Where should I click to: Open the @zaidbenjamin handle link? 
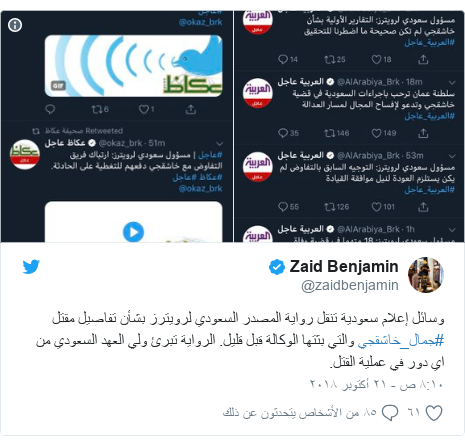(x=350, y=285)
